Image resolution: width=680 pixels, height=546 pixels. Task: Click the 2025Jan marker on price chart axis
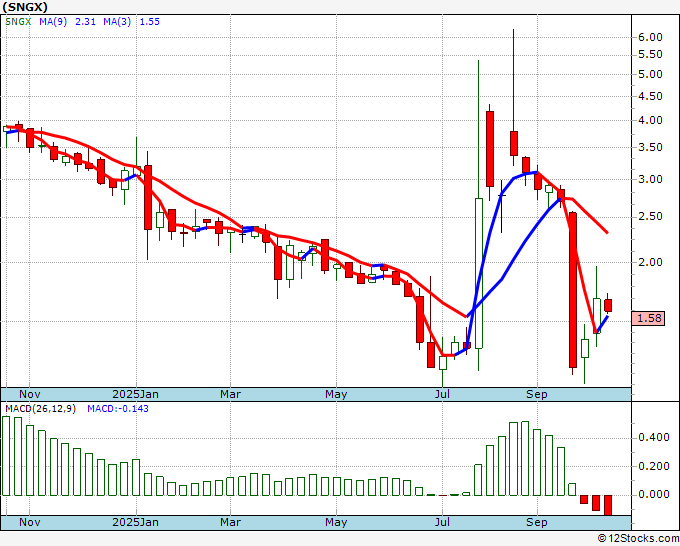click(134, 395)
